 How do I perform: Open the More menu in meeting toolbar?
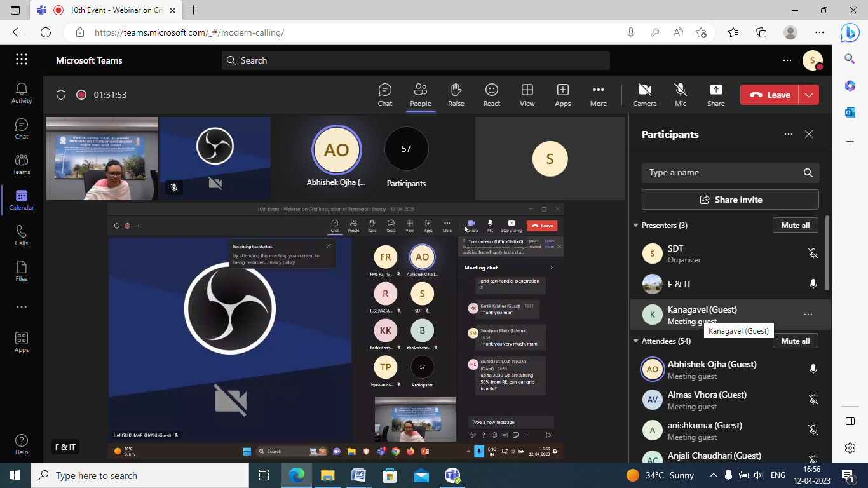[598, 95]
